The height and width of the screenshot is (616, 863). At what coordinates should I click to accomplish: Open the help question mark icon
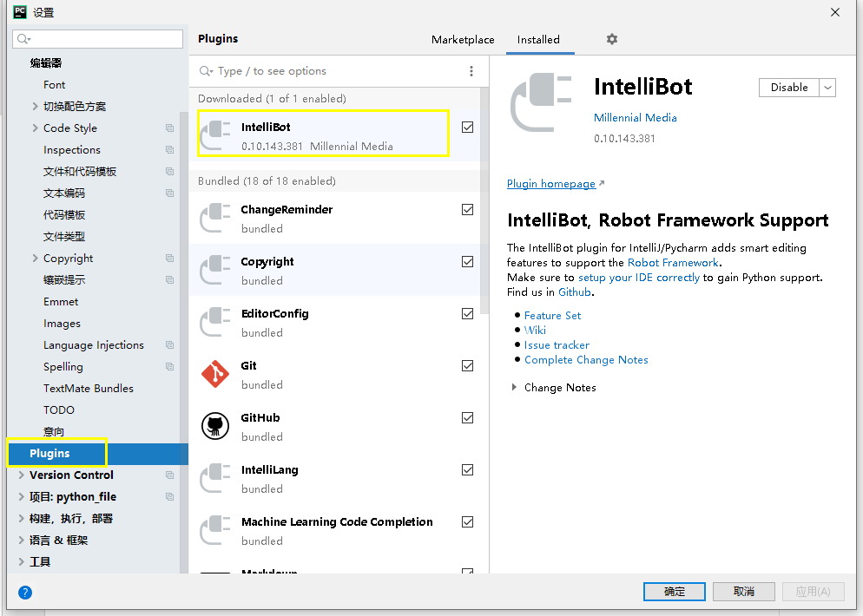point(25,593)
